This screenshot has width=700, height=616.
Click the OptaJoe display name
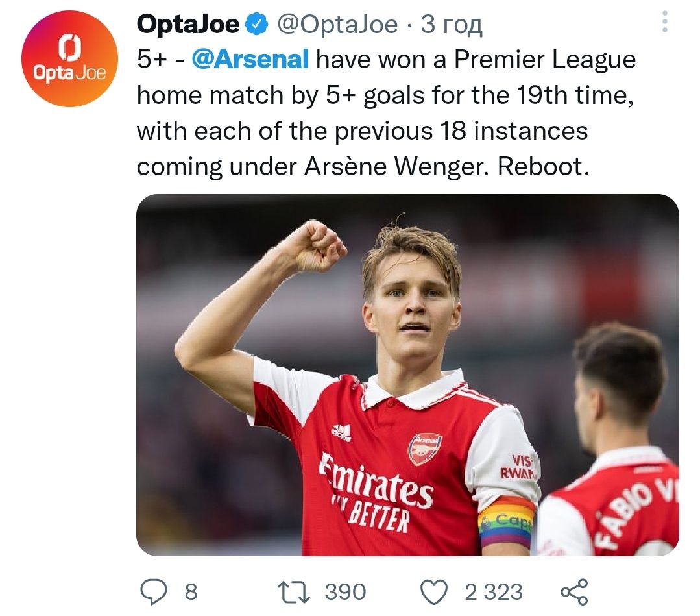point(188,25)
